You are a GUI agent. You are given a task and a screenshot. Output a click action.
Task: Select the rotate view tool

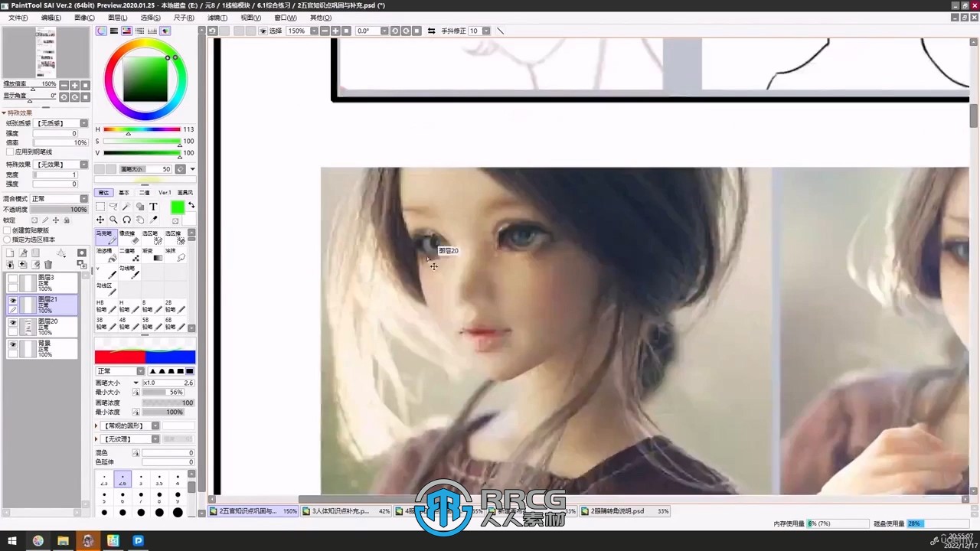[126, 220]
